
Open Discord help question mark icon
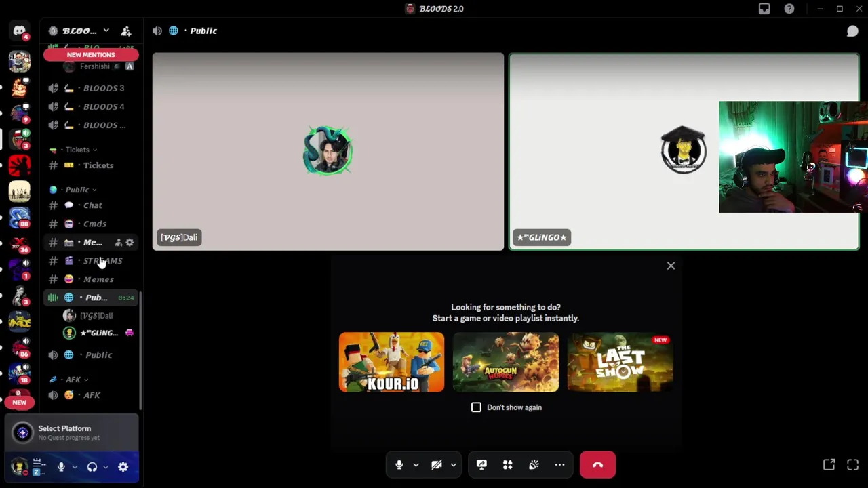(x=789, y=9)
